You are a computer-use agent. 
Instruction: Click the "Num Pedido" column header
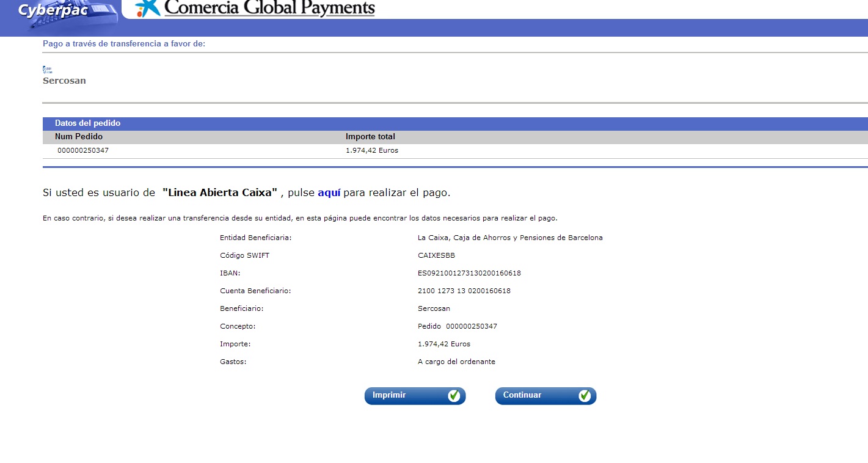click(x=79, y=137)
